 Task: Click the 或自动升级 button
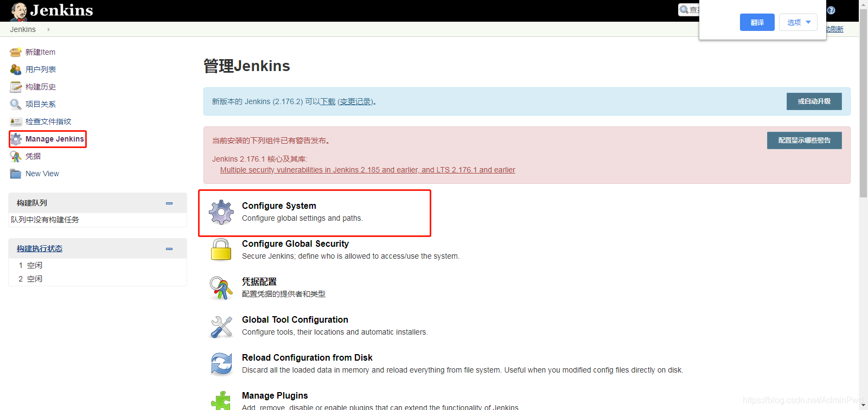(814, 101)
